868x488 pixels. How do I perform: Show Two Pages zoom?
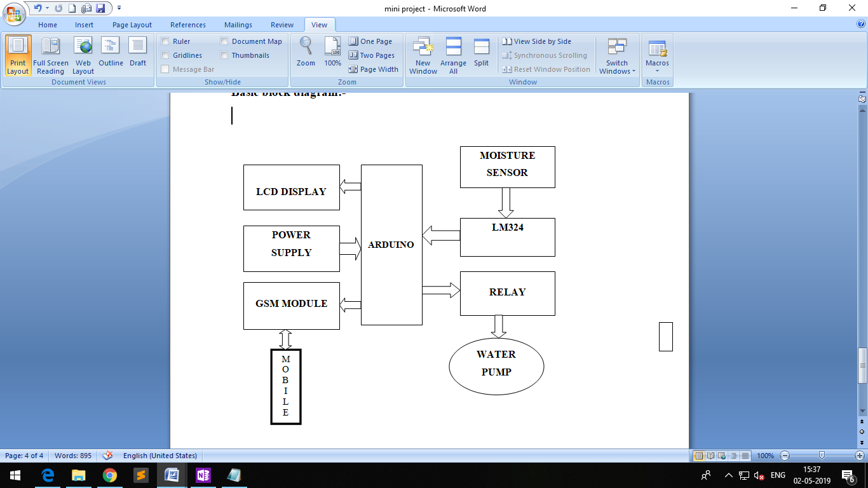coord(372,55)
